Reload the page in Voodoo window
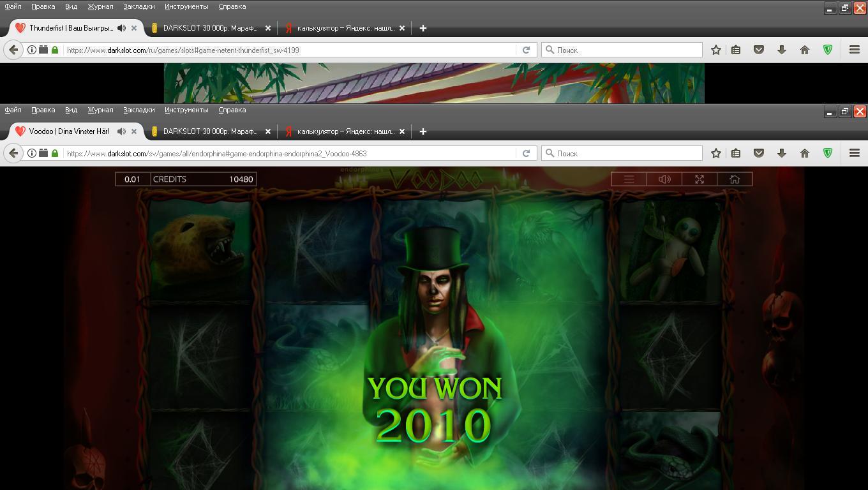Screen dimensions: 868x490 point(526,153)
